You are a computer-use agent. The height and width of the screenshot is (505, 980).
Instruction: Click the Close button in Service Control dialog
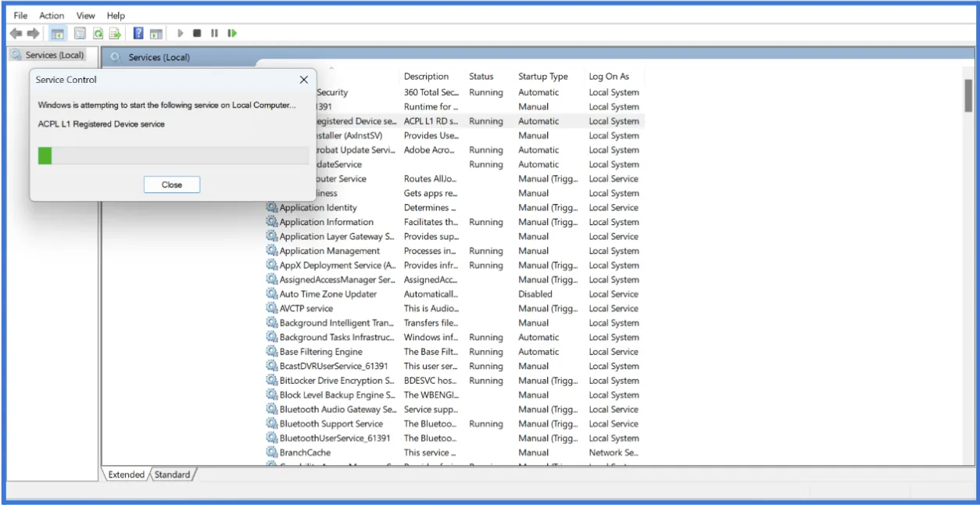[172, 184]
